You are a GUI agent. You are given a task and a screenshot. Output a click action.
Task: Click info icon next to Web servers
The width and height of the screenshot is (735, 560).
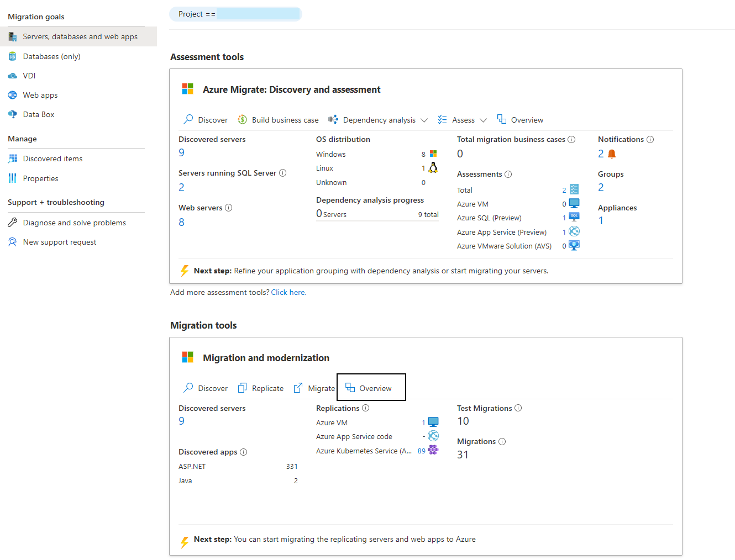[x=229, y=208]
